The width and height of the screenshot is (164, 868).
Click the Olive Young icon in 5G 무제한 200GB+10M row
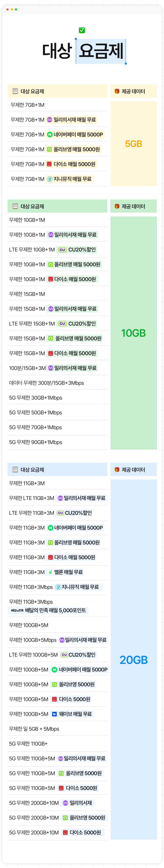point(66,818)
